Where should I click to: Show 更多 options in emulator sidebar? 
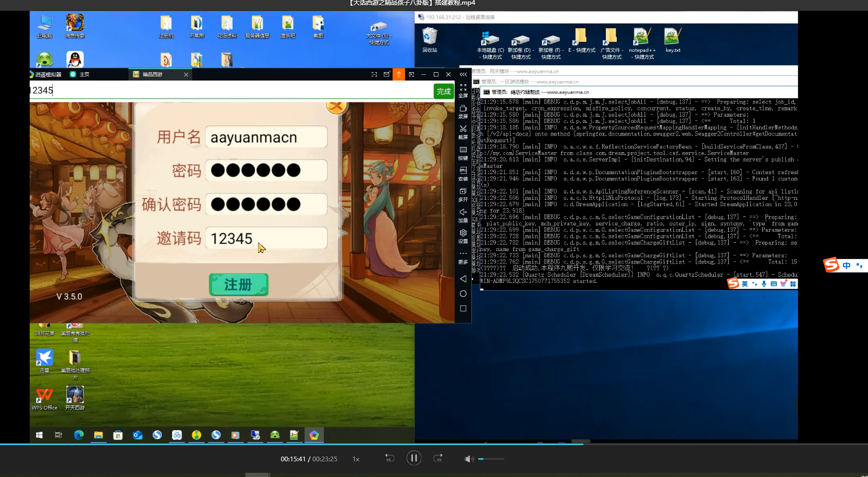[x=463, y=257]
